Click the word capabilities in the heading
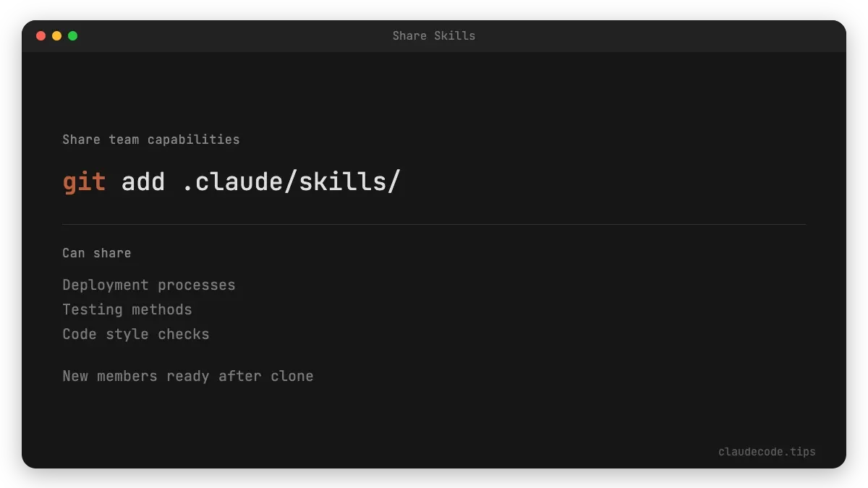Viewport: 868px width, 488px height. click(193, 140)
